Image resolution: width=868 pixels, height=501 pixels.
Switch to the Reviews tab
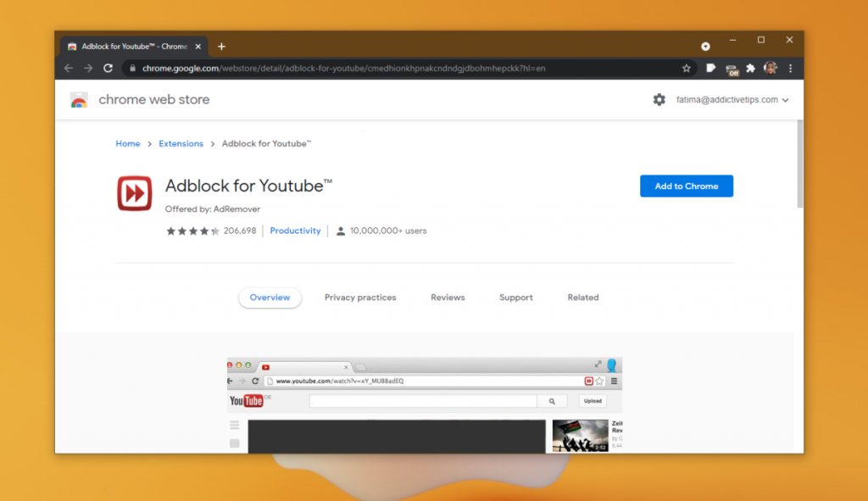[448, 298]
